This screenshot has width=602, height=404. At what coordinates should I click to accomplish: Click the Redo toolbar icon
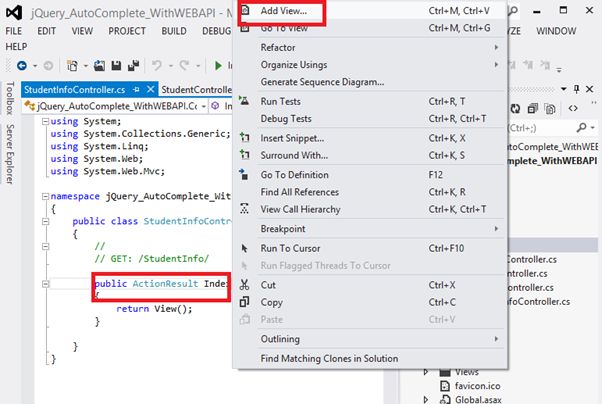coord(184,66)
